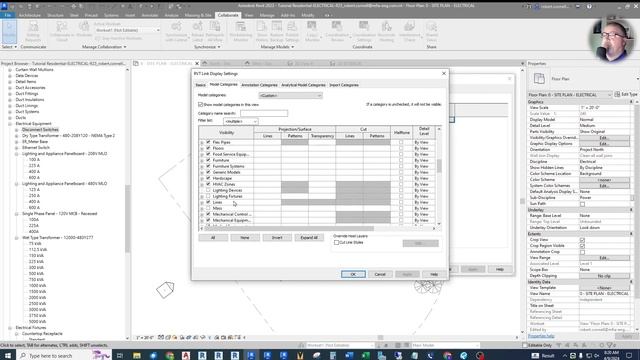640x360 pixels.
Task: Uncheck Flex Pipes visibility checkbox
Action: point(208,142)
